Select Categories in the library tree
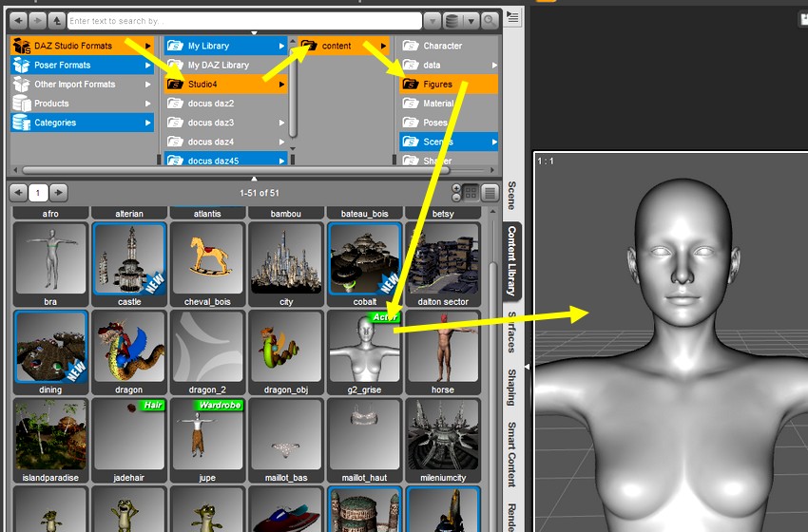The width and height of the screenshot is (808, 532). pyautogui.click(x=82, y=123)
